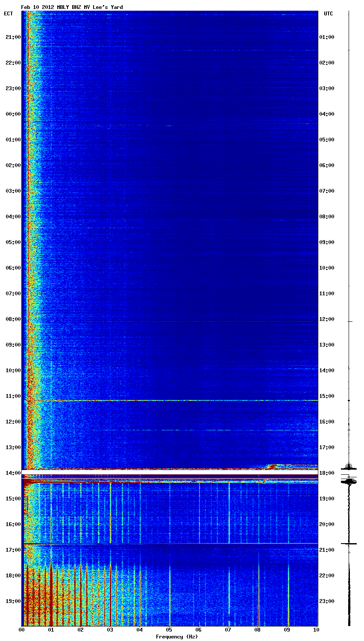
Task: Pick the 08:00 label on the UTC axis
Action: 327,217
